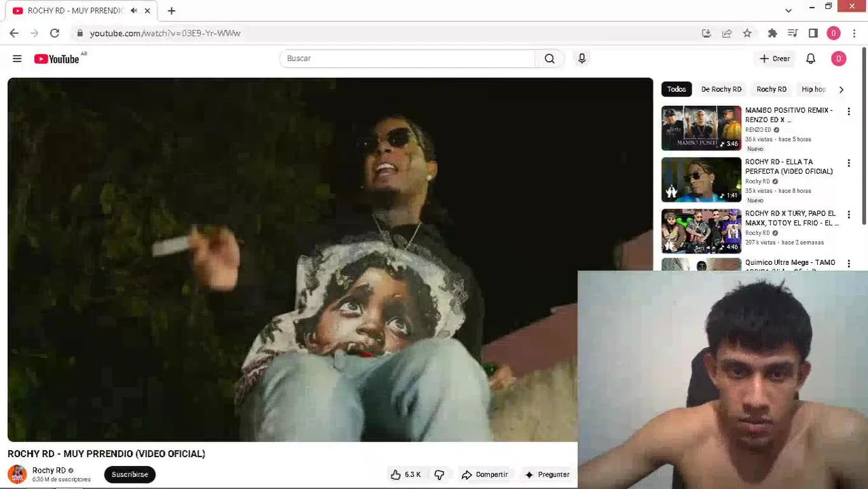Click the page vertical scrollbar
868x489 pixels.
865,136
